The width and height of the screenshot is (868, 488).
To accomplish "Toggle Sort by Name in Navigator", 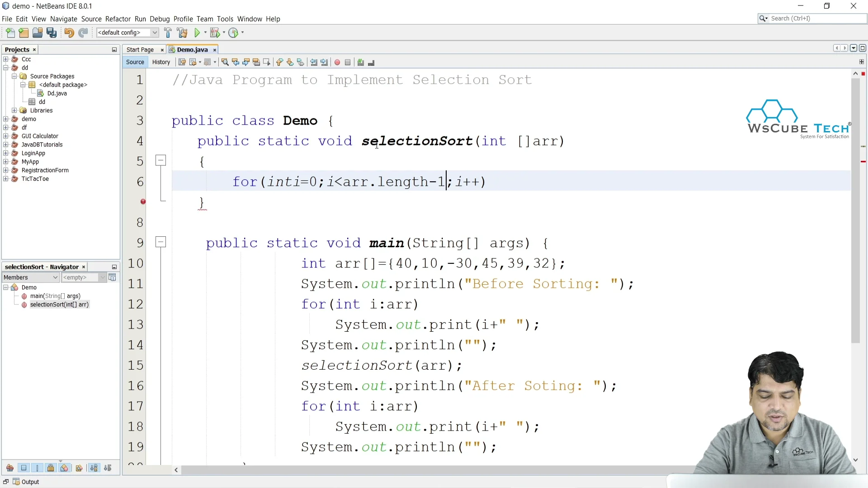I will 94,468.
